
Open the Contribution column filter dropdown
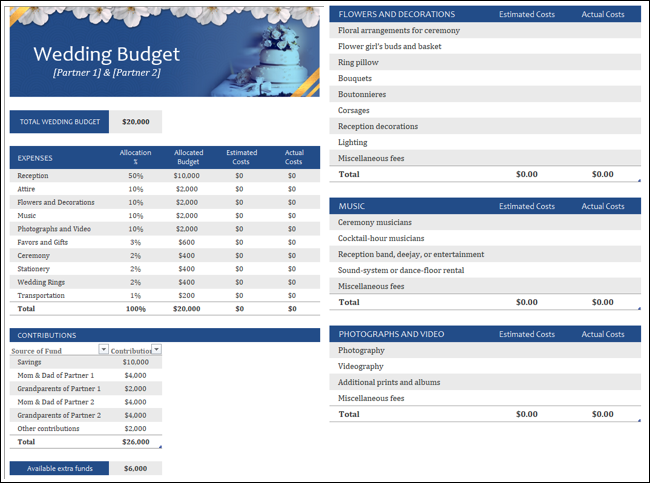tap(157, 349)
